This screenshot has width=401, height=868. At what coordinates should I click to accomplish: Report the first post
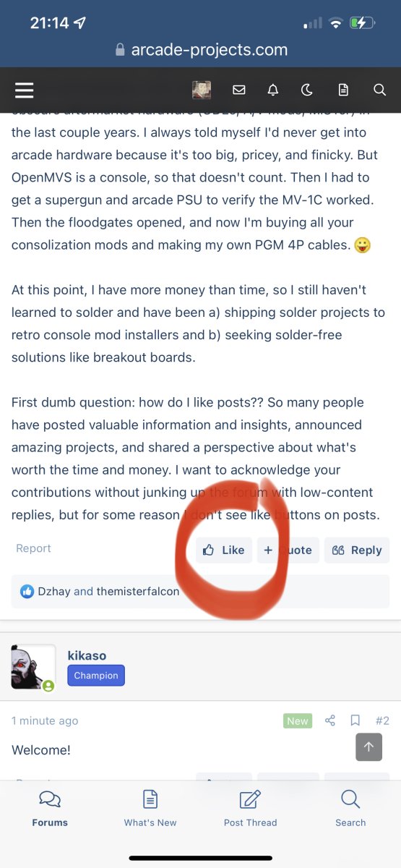33,548
